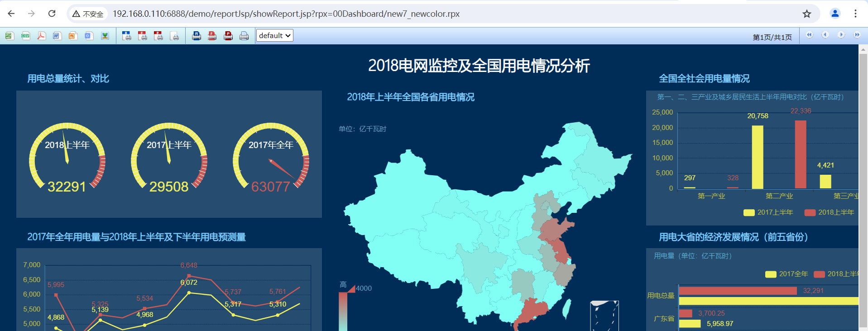Open the browser profile menu

click(835, 14)
